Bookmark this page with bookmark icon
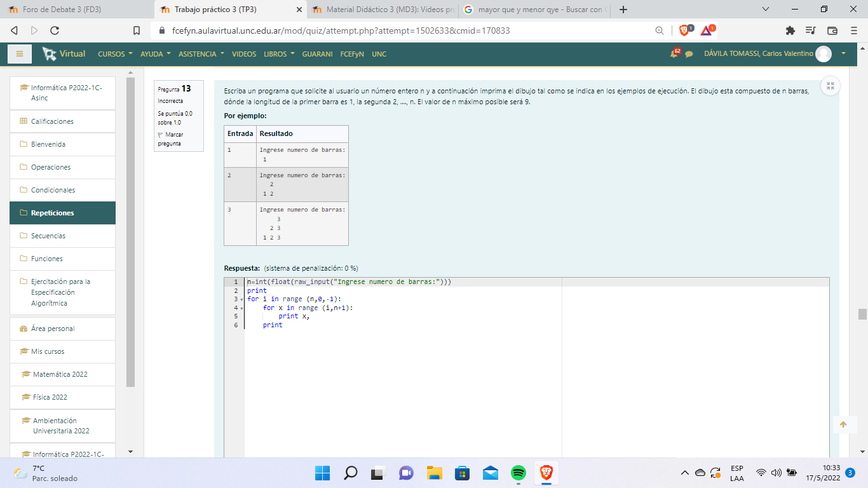 (x=137, y=30)
